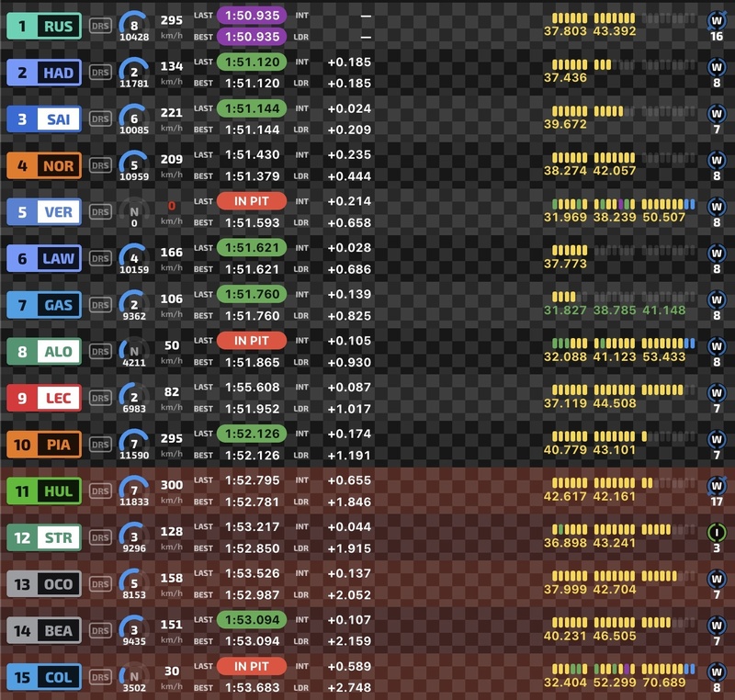Image resolution: width=735 pixels, height=700 pixels.
Task: Click the wet tyre icon for HUL
Action: coord(717,486)
